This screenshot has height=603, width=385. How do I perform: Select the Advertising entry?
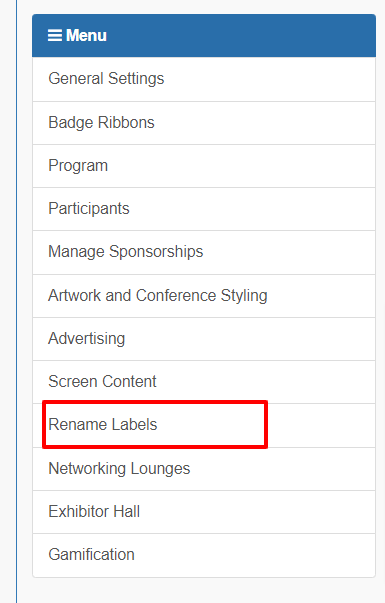[204, 339]
